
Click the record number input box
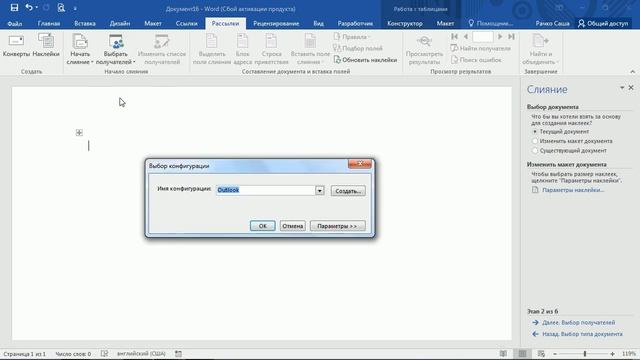(x=483, y=37)
